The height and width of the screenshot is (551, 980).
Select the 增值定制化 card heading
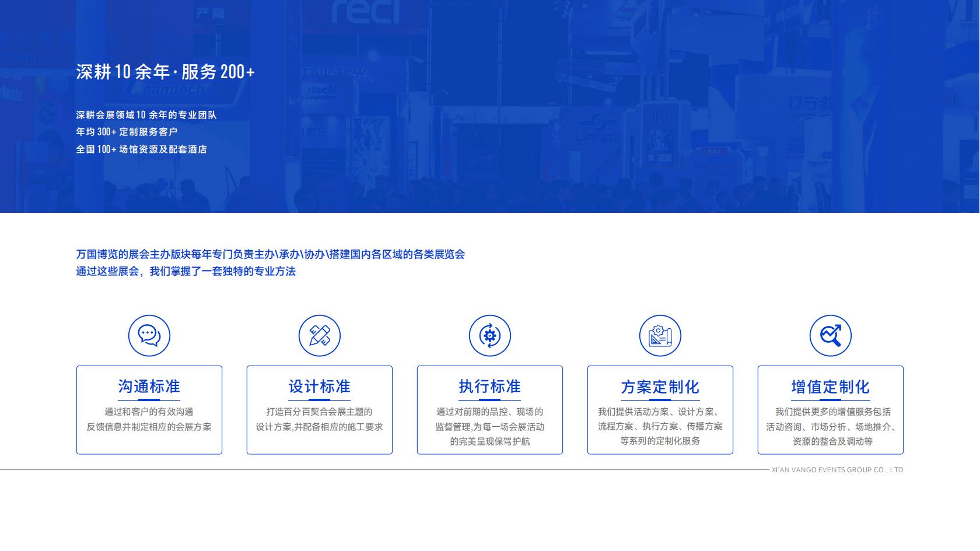(x=831, y=387)
